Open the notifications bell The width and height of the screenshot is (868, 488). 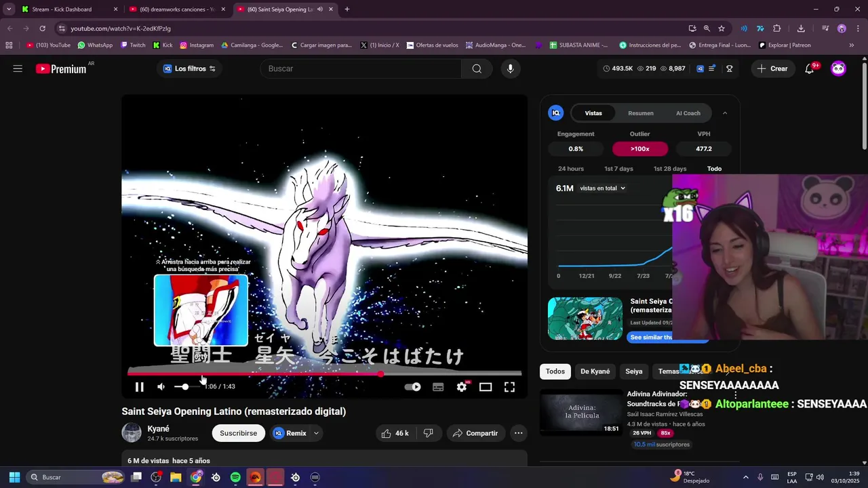(809, 68)
